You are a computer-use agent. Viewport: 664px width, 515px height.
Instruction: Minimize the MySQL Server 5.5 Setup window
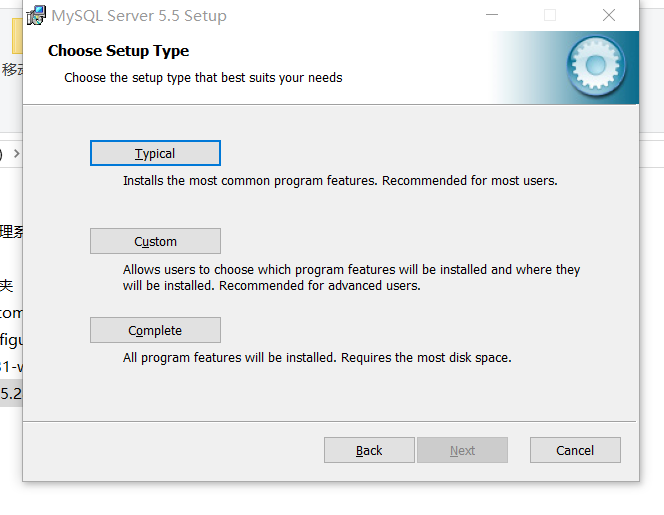coord(492,15)
